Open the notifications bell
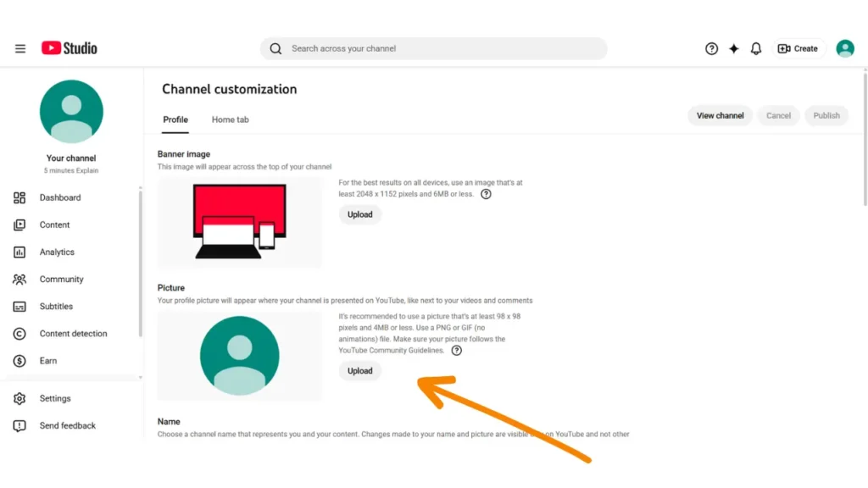Screen dimensions: 868x488 755,48
